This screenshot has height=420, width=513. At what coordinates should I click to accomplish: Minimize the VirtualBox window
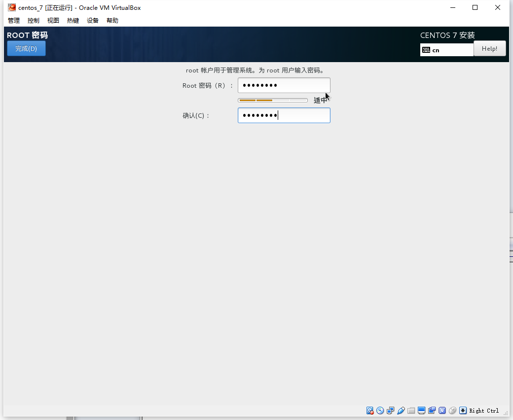453,7
